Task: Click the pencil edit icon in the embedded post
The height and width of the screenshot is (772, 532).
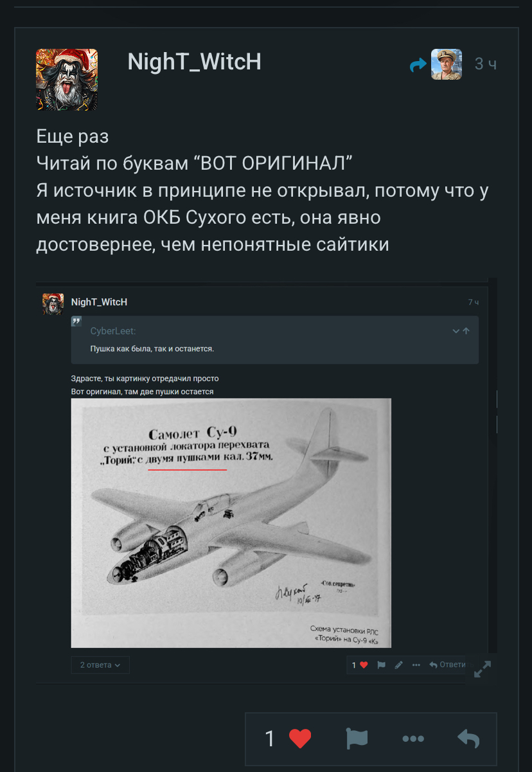Action: [x=398, y=665]
